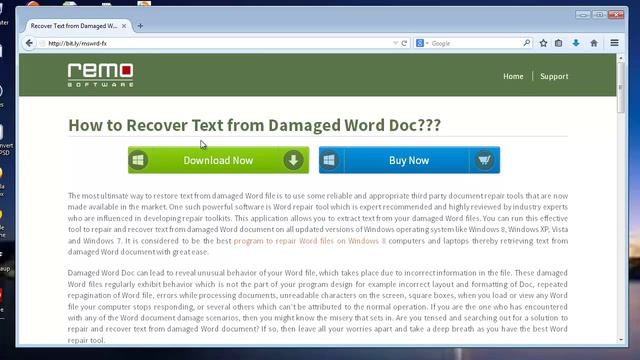This screenshot has width=640, height=360.
Task: Click the green Download Now button
Action: coord(218,160)
